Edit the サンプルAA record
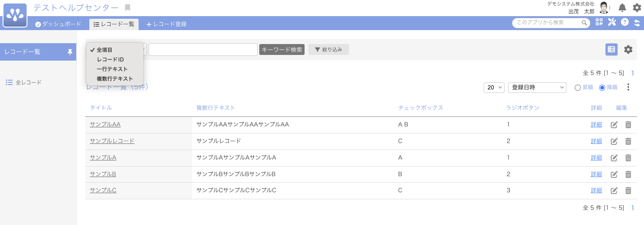The width and height of the screenshot is (644, 225). tap(614, 125)
